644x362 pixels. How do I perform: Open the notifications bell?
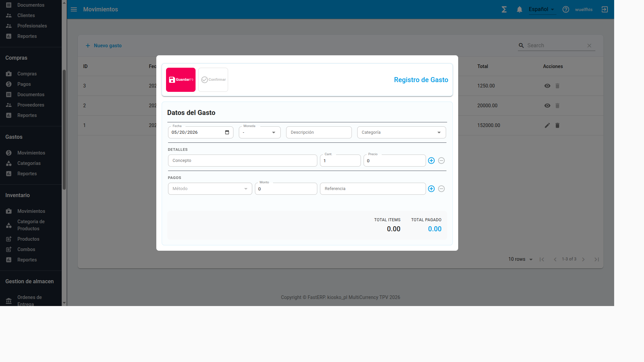click(520, 9)
